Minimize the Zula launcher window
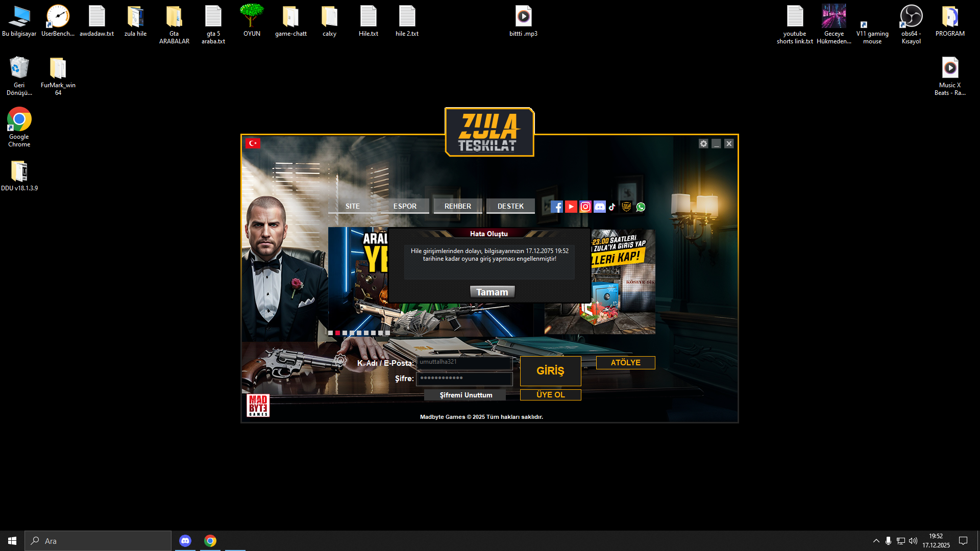980x551 pixels. [717, 144]
